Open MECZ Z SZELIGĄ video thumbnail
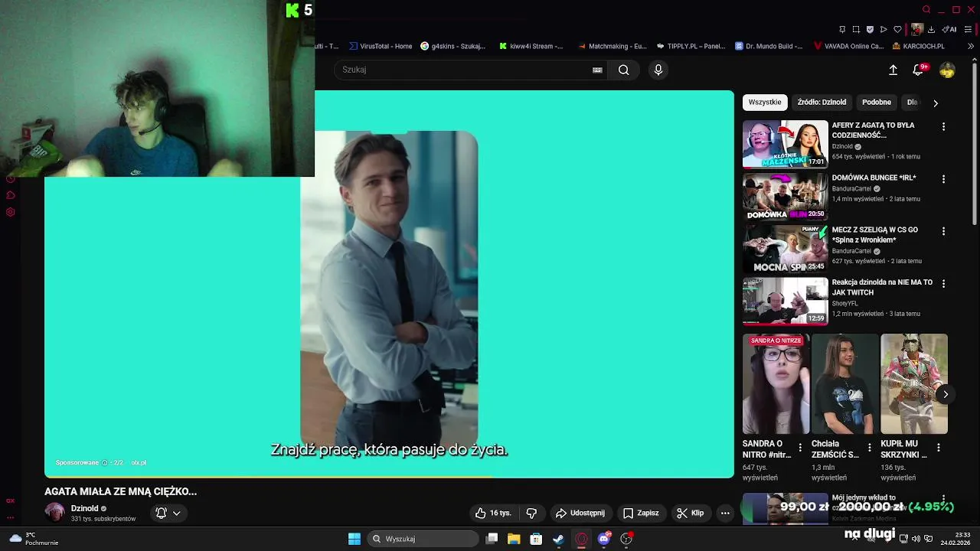 point(785,249)
